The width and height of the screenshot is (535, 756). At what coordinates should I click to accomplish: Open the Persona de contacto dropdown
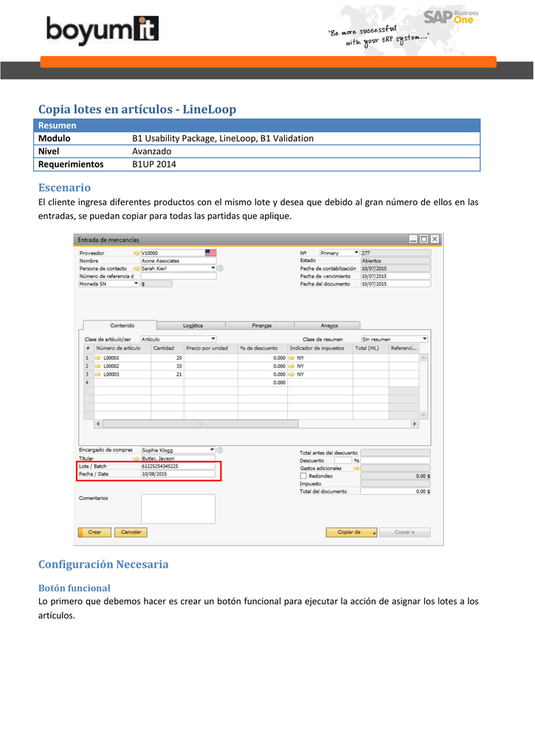213,268
